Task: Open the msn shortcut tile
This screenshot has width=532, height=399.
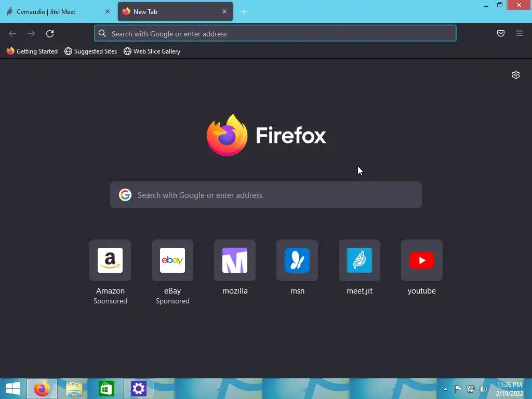Action: (297, 260)
